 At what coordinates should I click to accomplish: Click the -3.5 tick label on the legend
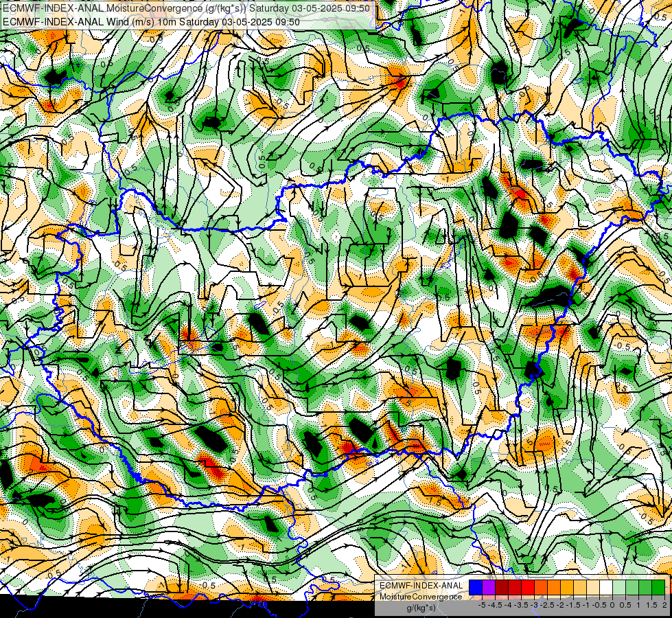(522, 605)
